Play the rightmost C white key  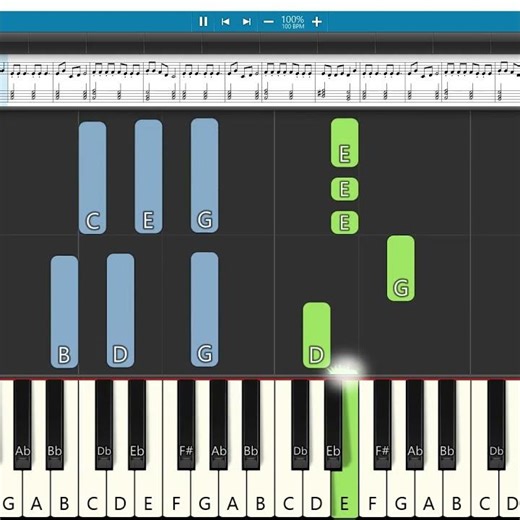tap(485, 493)
